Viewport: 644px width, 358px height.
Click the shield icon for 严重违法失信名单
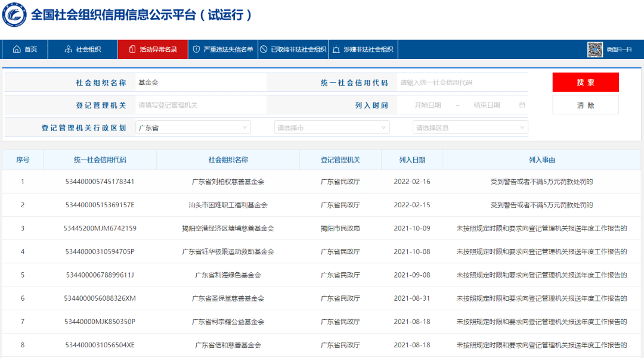(x=196, y=49)
